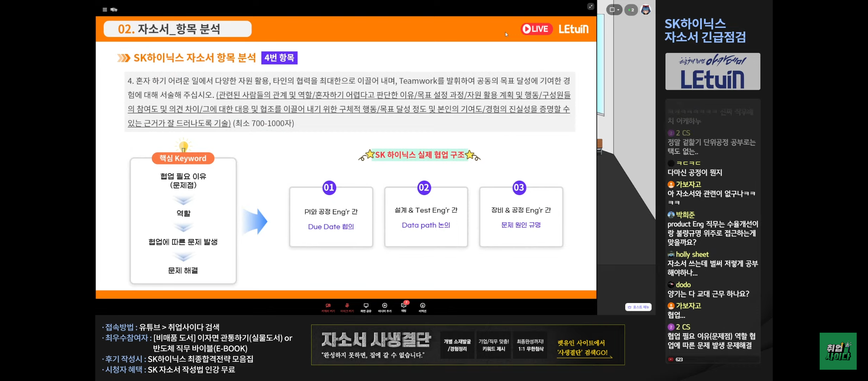Click the LEtuin academy logo thumbnail
Viewport: 868px width, 381px height.
click(713, 72)
